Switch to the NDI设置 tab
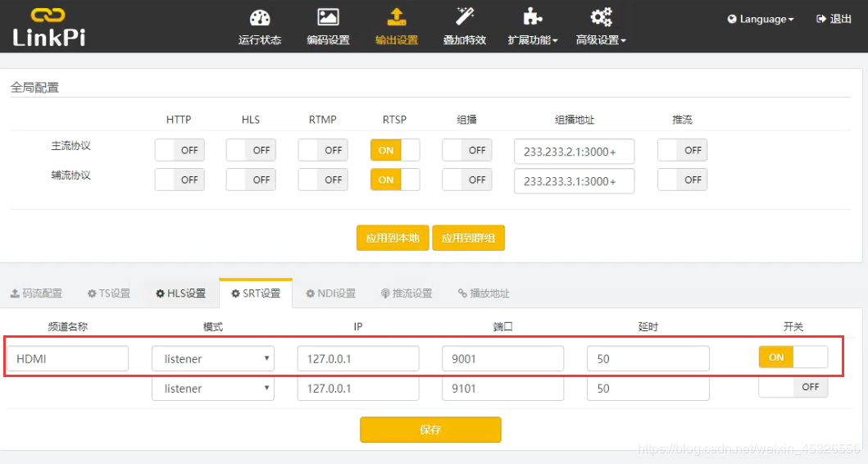Screen dimensions: 868x464 [x=331, y=293]
